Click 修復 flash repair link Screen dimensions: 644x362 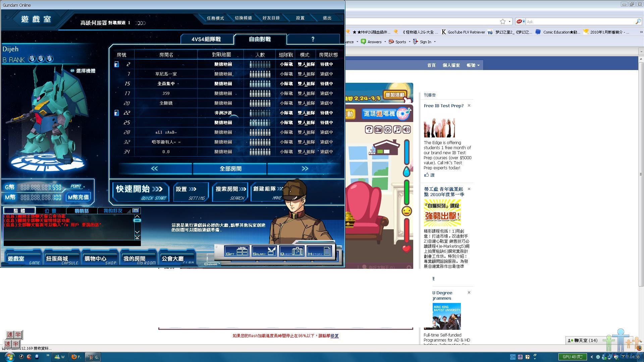334,336
